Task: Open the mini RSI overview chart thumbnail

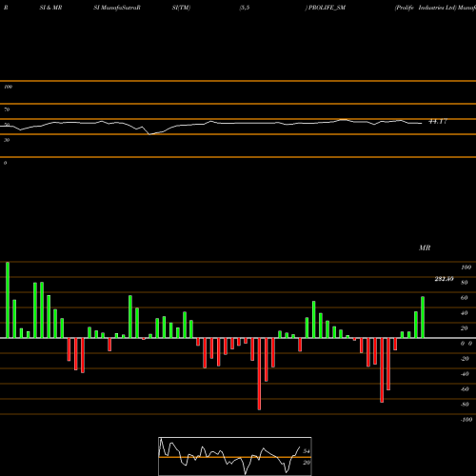Action: [235, 456]
